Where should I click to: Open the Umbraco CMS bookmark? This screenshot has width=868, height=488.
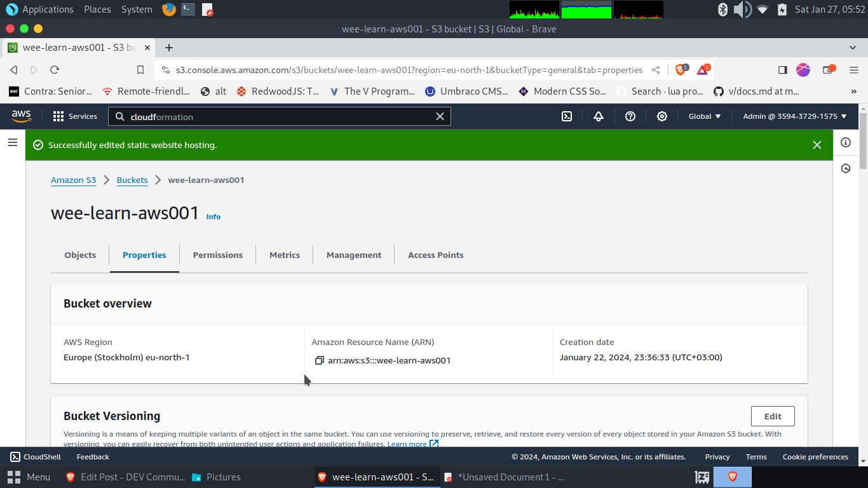click(466, 91)
